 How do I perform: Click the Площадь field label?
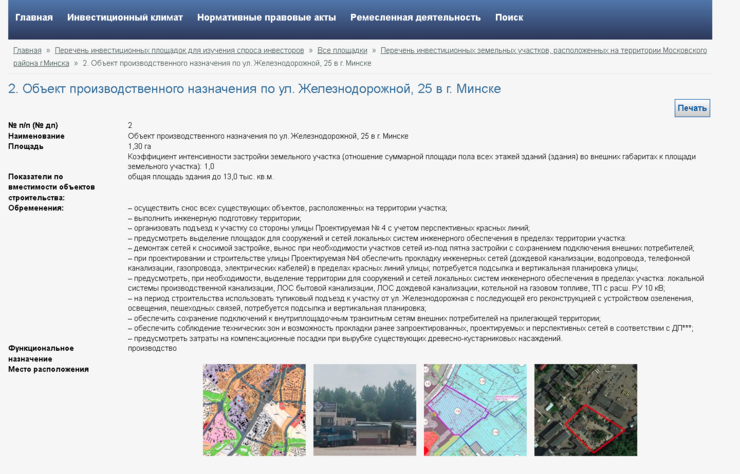pyautogui.click(x=26, y=146)
